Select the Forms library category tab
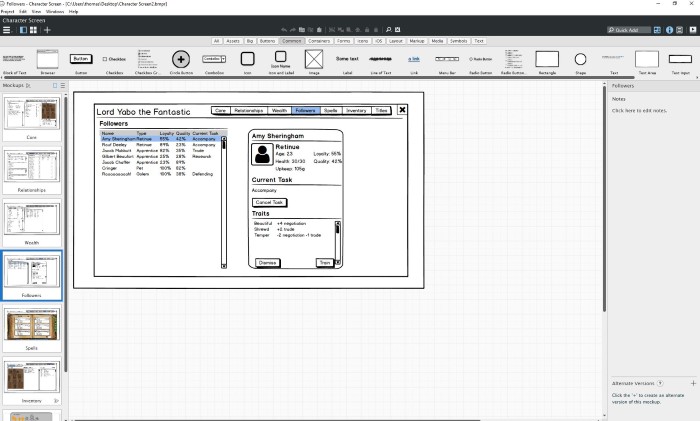 coord(343,41)
